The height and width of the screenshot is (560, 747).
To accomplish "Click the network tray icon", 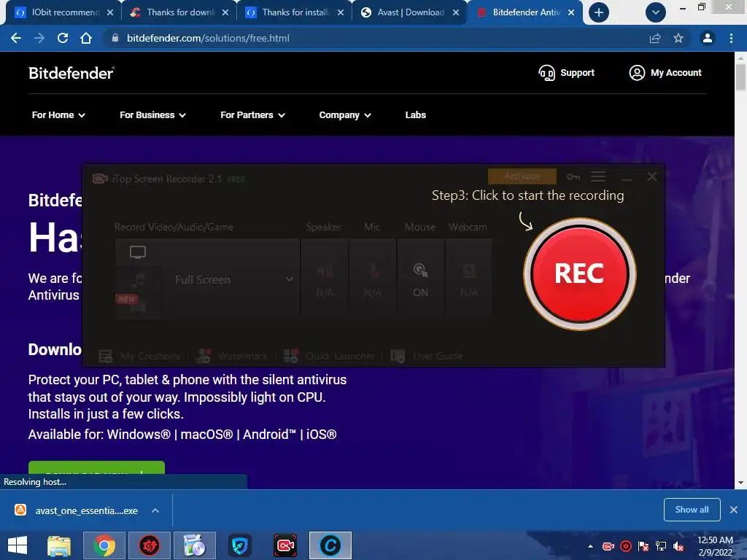I will coord(661,546).
